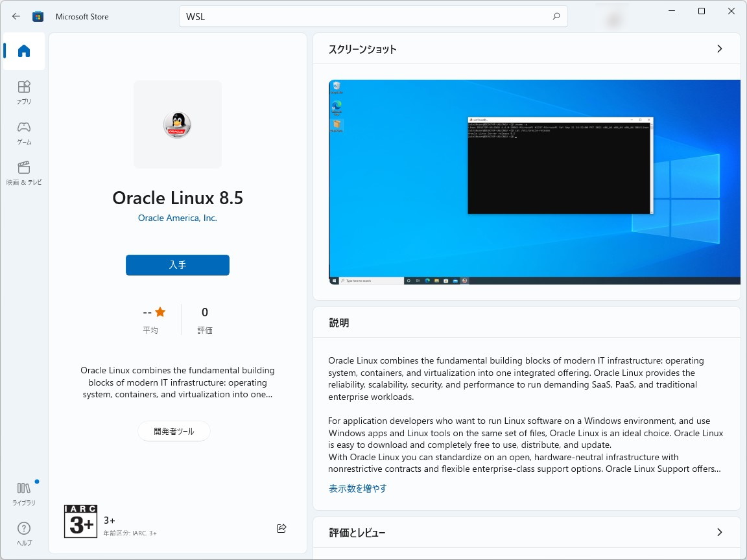Click the back arrow in Microsoft Store

click(x=16, y=16)
